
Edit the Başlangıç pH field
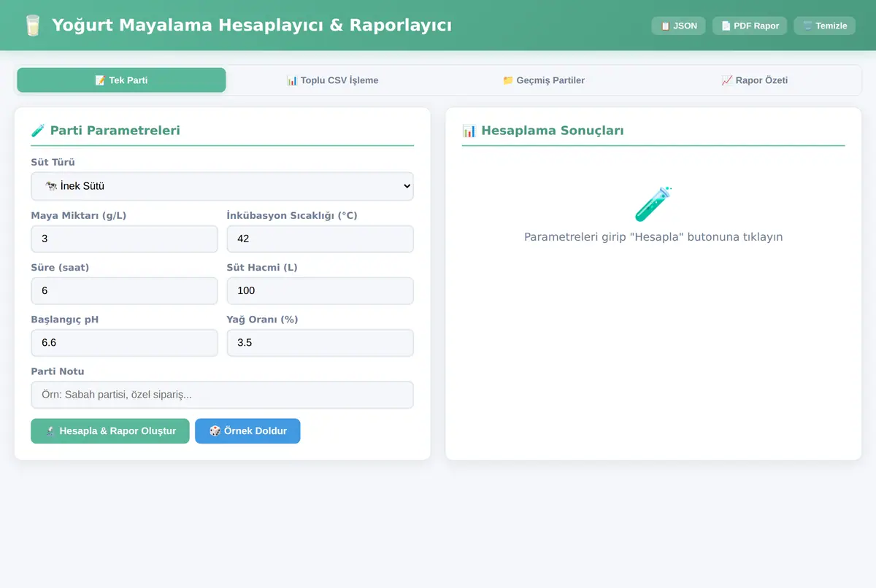click(124, 342)
